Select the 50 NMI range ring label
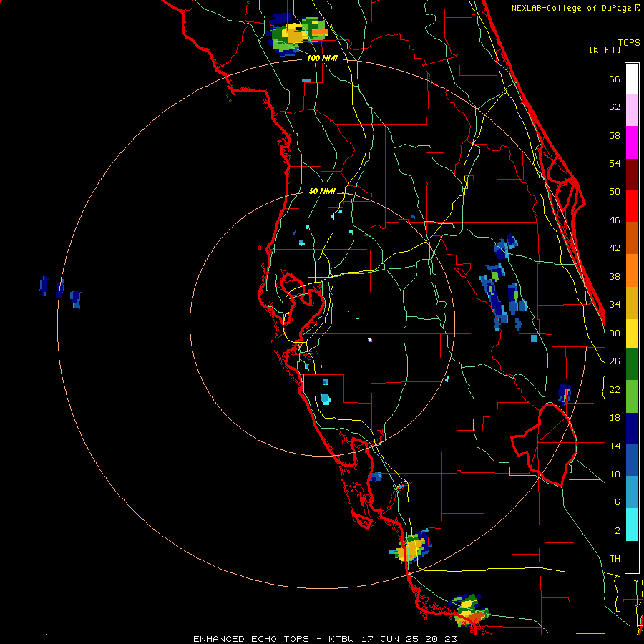This screenshot has width=644, height=644. 322,191
